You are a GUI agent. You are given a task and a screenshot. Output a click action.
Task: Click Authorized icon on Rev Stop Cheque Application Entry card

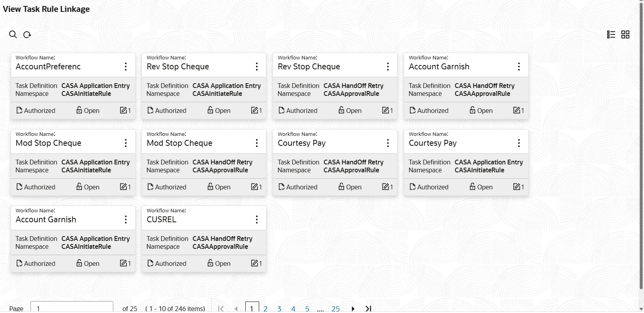150,110
